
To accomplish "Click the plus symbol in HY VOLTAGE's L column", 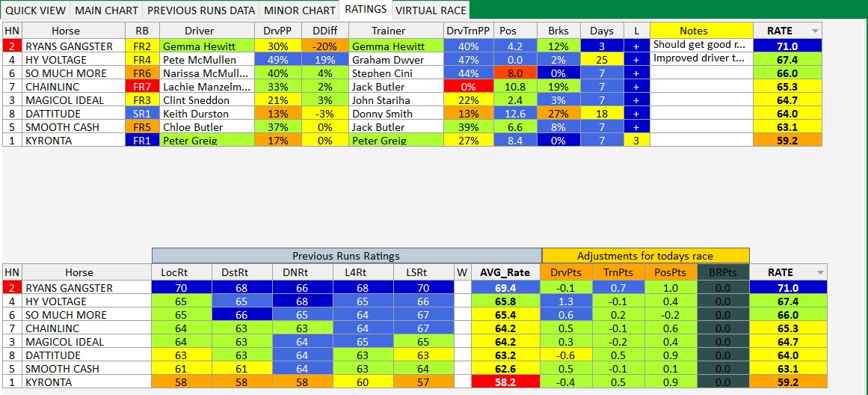I will pos(636,59).
